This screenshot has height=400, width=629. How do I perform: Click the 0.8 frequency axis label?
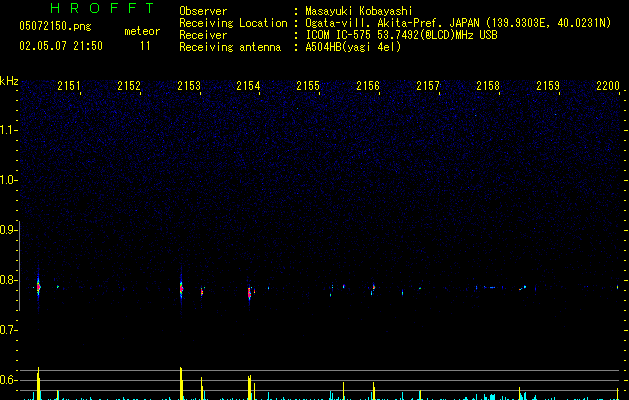[8, 280]
